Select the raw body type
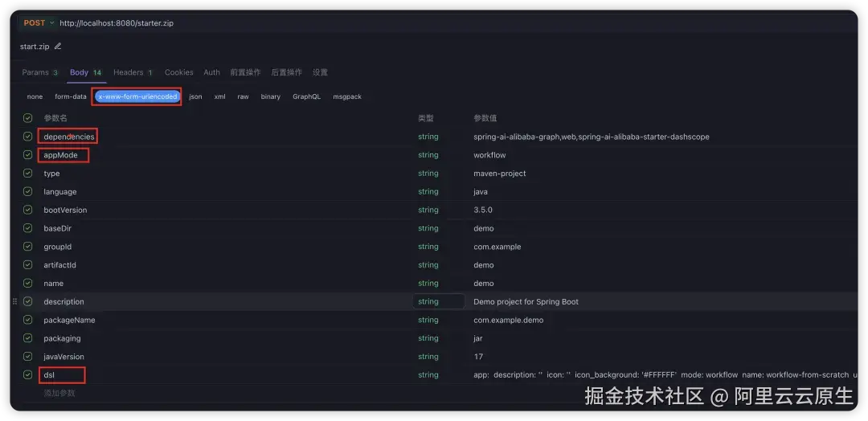 pos(243,96)
